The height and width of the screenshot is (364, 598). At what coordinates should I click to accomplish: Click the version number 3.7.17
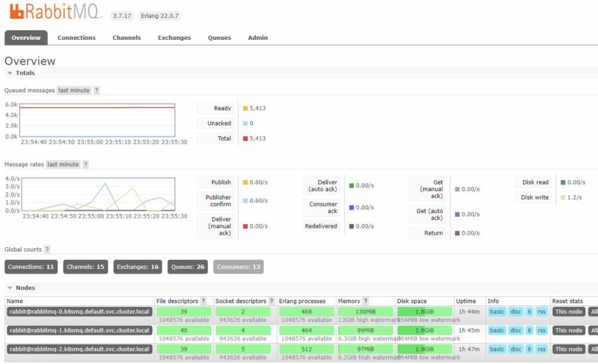[x=122, y=15]
